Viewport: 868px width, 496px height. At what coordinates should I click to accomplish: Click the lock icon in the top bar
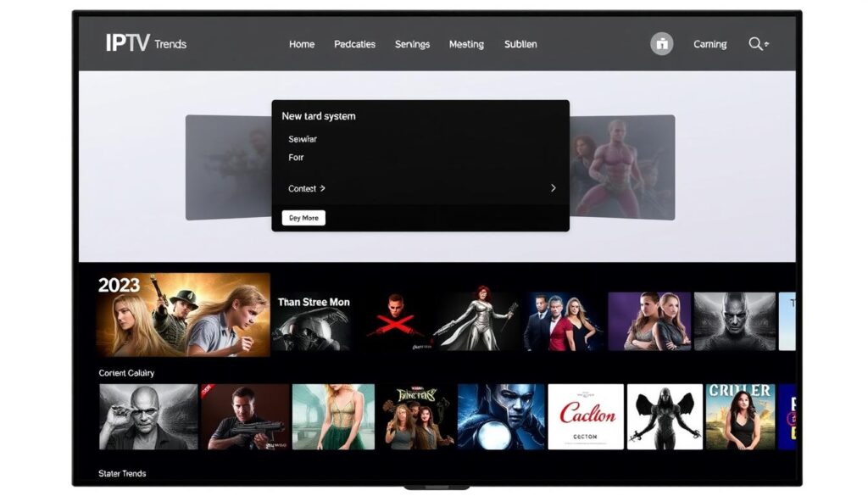pyautogui.click(x=660, y=42)
